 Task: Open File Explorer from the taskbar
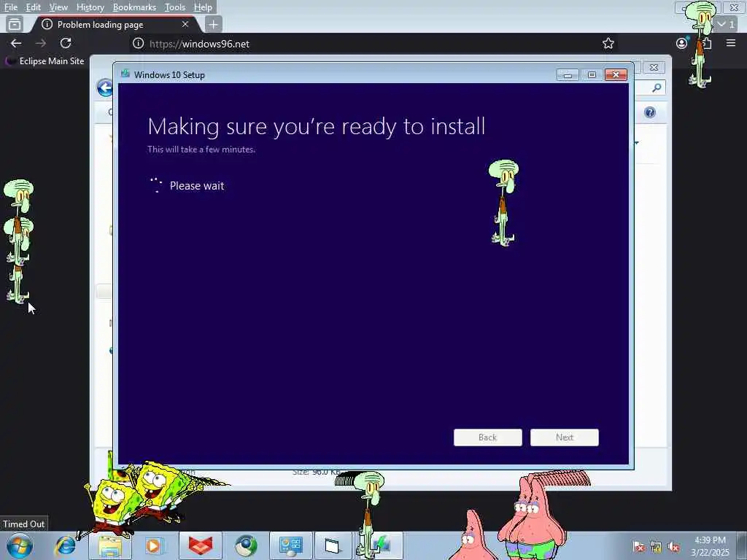point(110,546)
